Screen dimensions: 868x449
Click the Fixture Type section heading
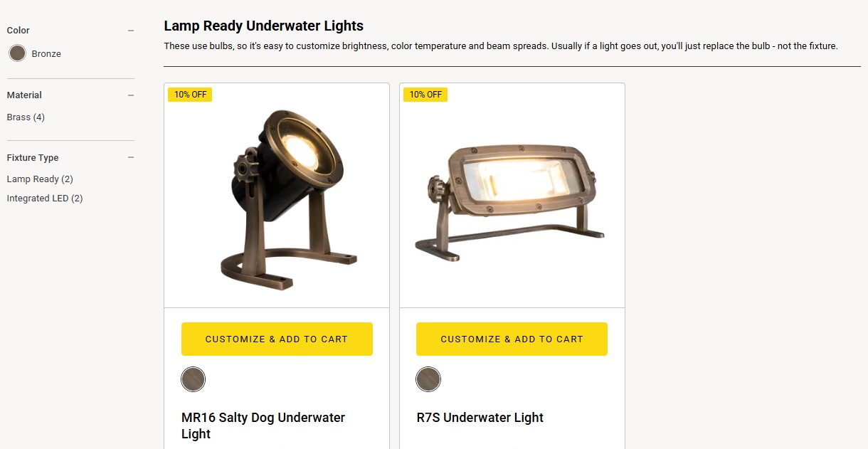[x=33, y=158]
